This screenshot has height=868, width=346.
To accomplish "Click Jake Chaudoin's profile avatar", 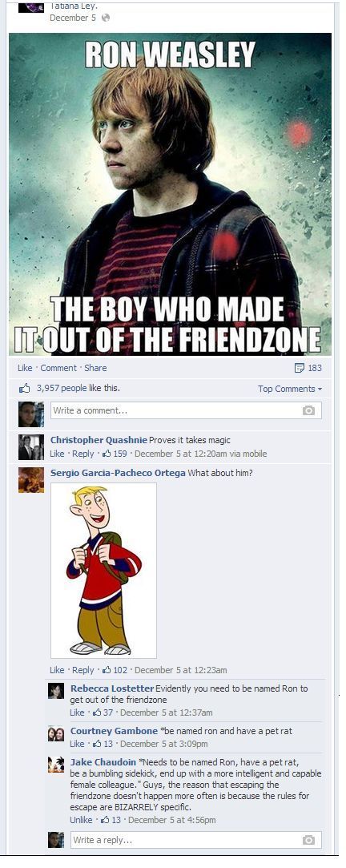I will [x=56, y=765].
